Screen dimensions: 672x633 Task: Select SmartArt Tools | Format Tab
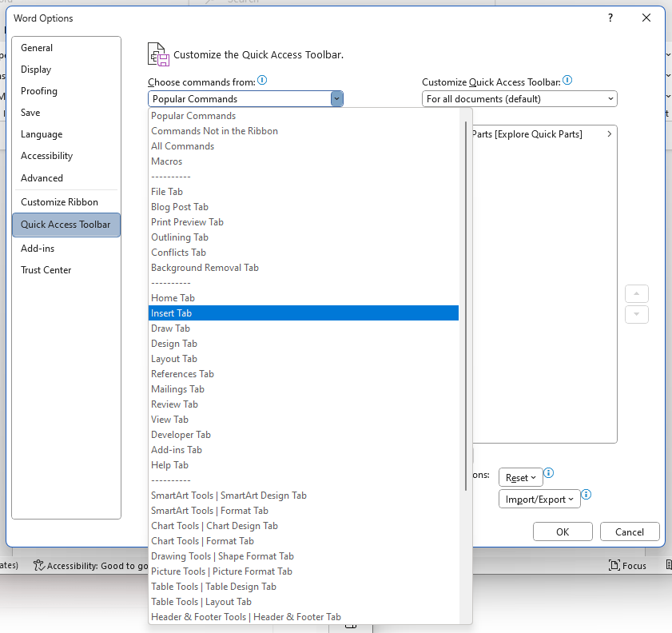coord(304,511)
